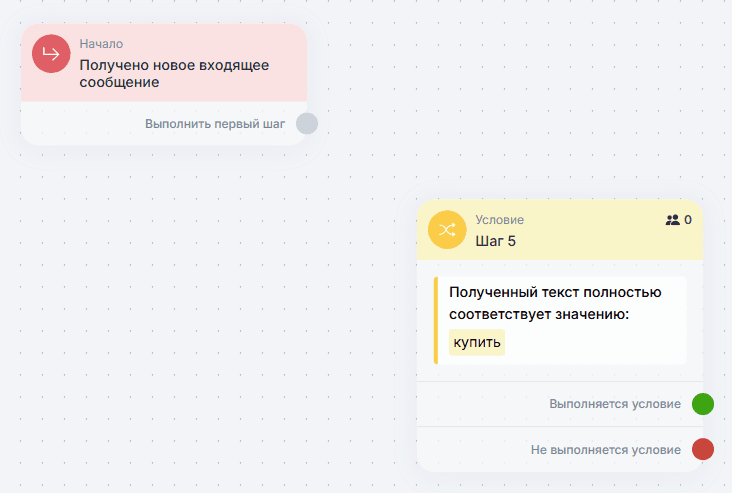Click the купить value tag
Image resolution: width=732 pixels, height=493 pixels.
(477, 342)
